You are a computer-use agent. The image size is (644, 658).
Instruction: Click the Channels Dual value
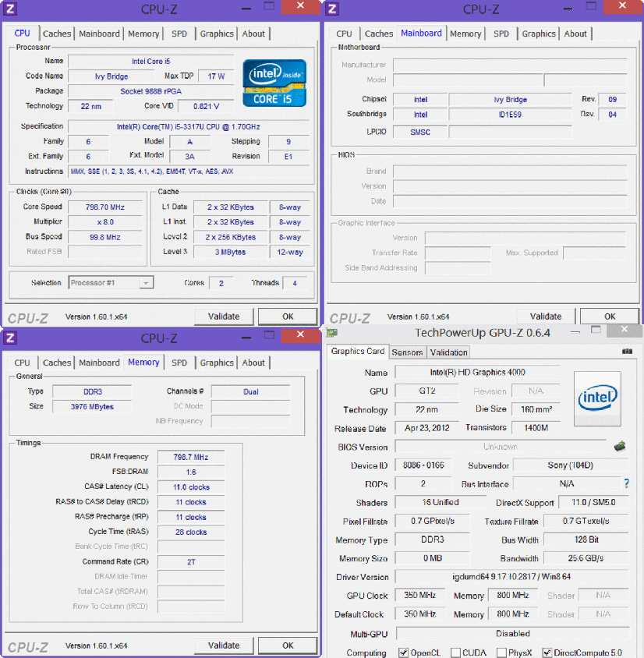pos(250,392)
